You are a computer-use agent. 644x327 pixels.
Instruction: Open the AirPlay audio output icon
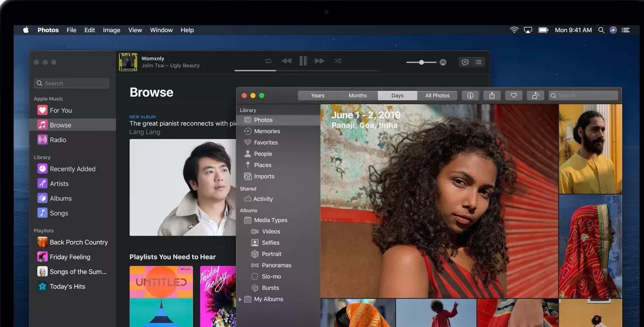tap(443, 62)
